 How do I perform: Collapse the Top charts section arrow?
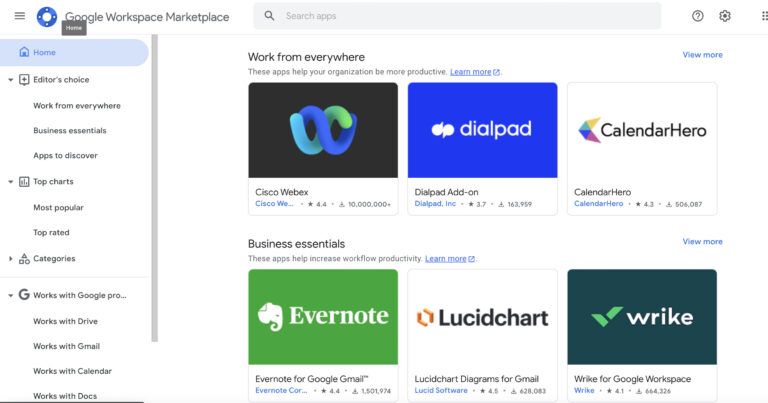[x=10, y=182]
